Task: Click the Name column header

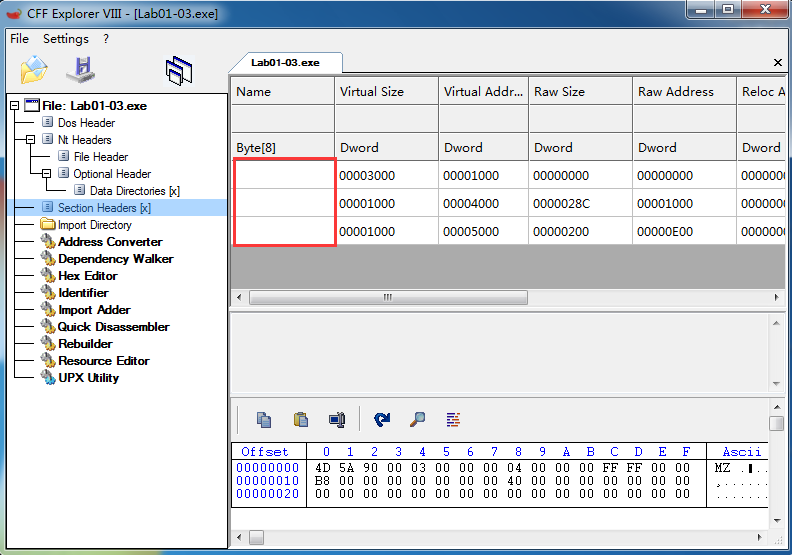Action: (283, 91)
